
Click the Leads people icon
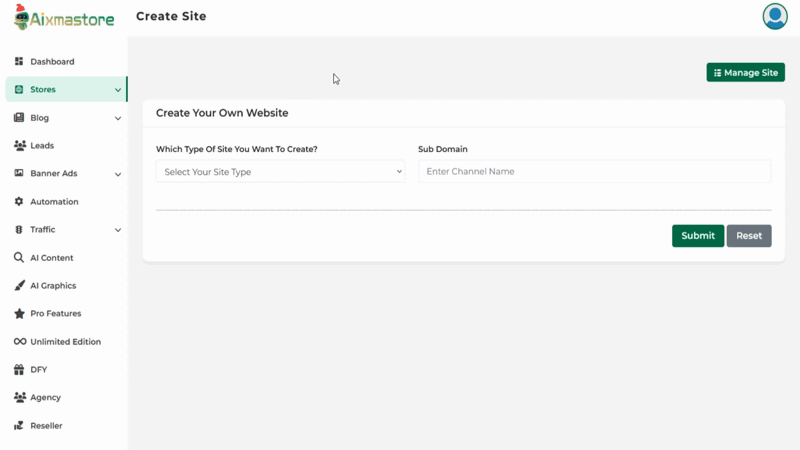pos(19,145)
